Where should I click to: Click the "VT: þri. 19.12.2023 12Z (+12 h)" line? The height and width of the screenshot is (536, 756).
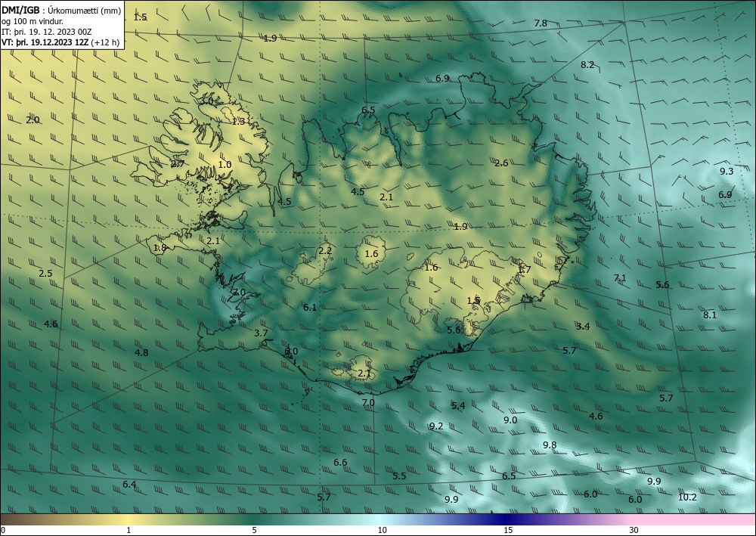point(60,42)
